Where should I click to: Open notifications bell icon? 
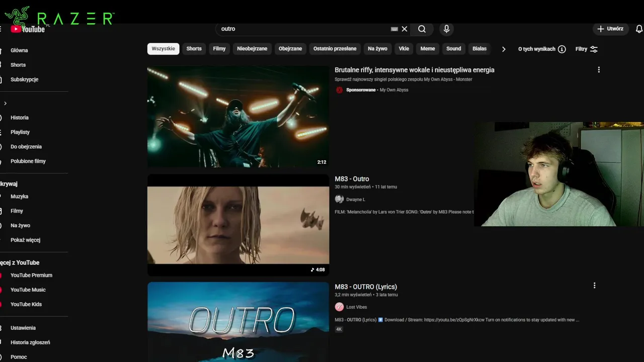(x=639, y=29)
